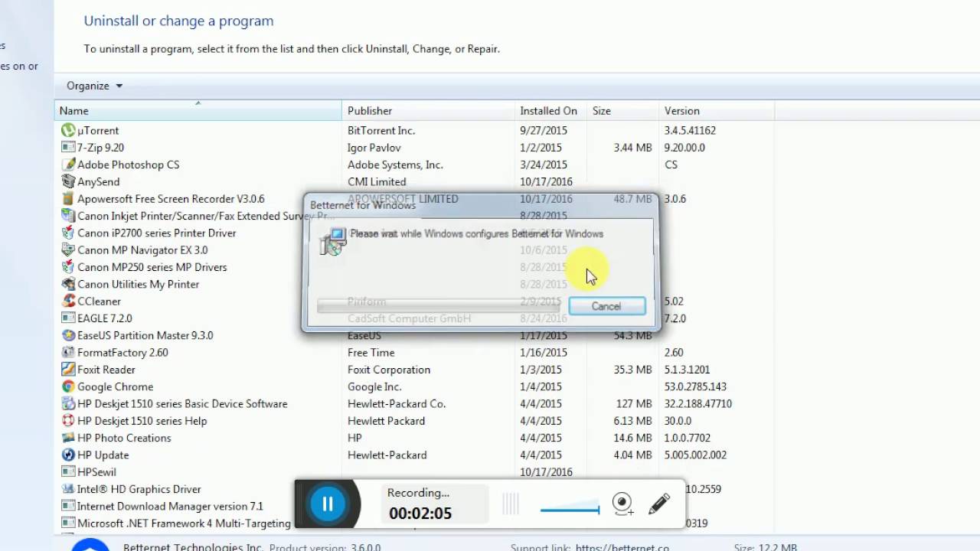This screenshot has height=551, width=980.
Task: Open the betternet.co support link
Action: (x=622, y=547)
